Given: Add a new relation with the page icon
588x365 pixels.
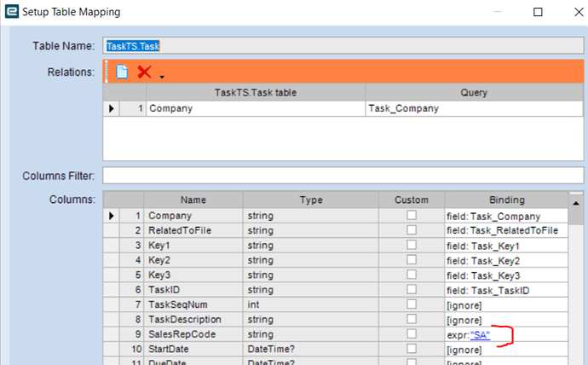Looking at the screenshot, I should (122, 72).
